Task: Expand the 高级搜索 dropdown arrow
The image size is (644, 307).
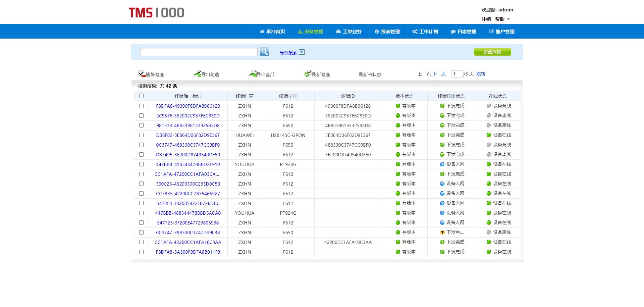Action: point(302,52)
